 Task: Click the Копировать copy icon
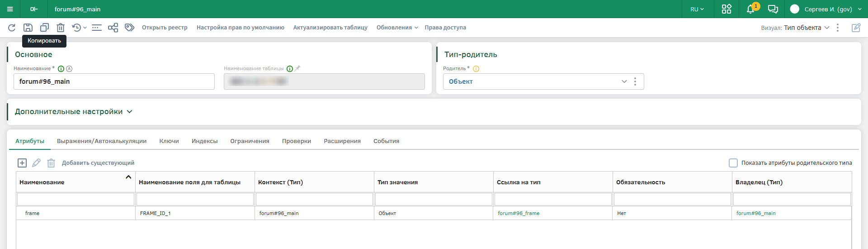(x=44, y=28)
